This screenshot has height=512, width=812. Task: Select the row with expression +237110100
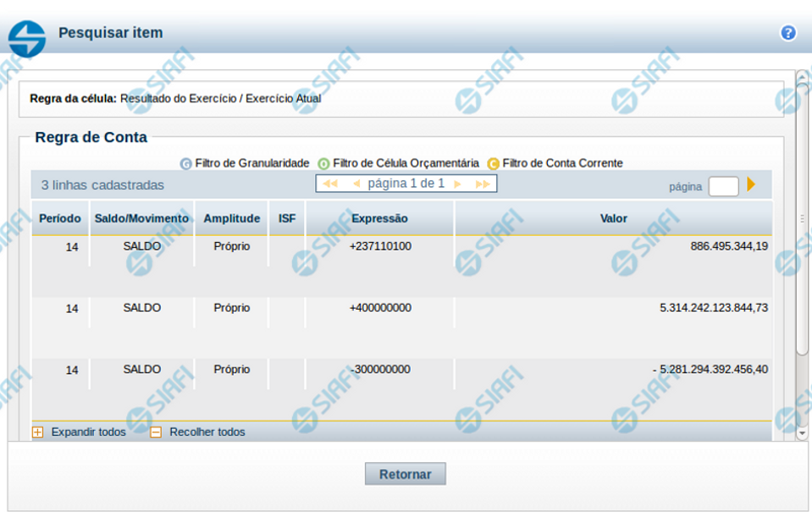coord(380,246)
